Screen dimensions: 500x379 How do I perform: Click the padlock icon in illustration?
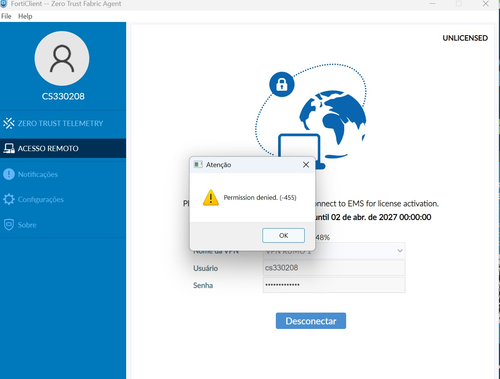click(282, 84)
